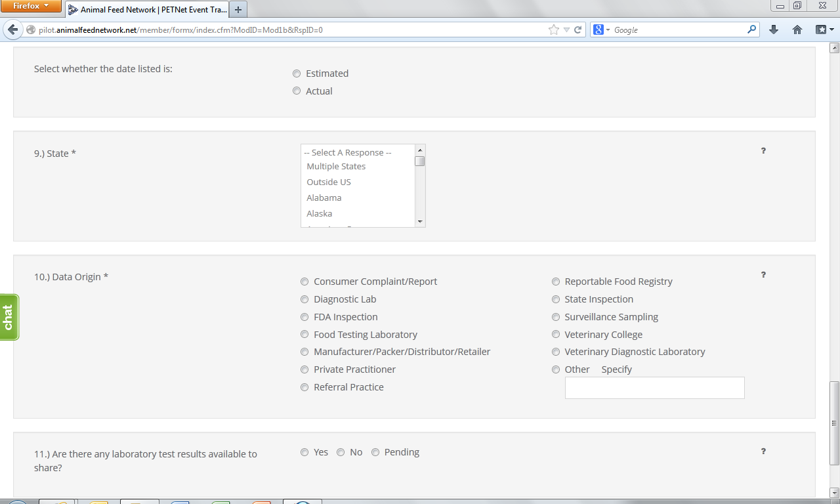Viewport: 840px width, 504px height.
Task: Select Consumer Complaint/Report as data origin
Action: [304, 282]
